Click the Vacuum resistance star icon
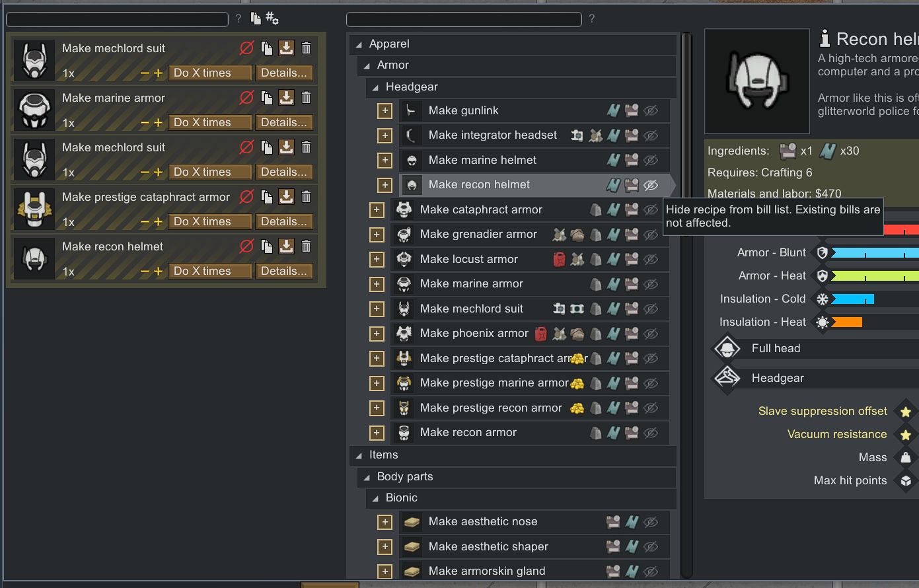 (906, 435)
